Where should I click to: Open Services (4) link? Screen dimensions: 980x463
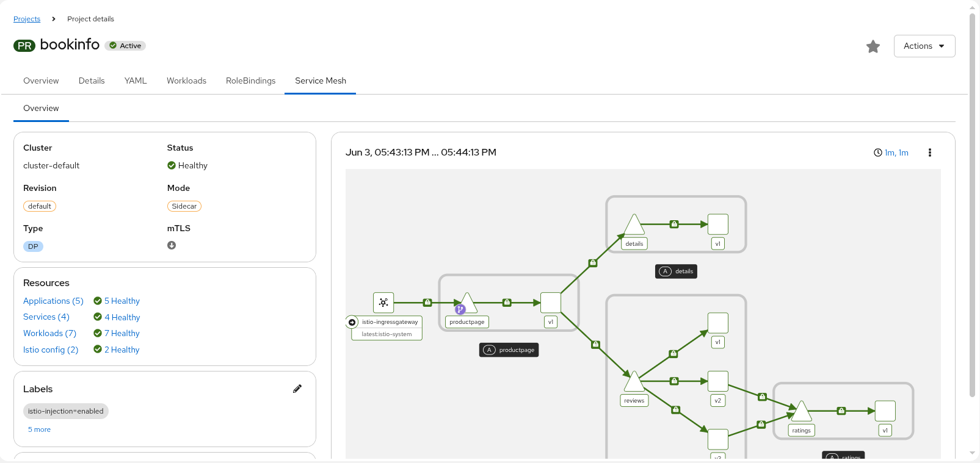(x=46, y=317)
